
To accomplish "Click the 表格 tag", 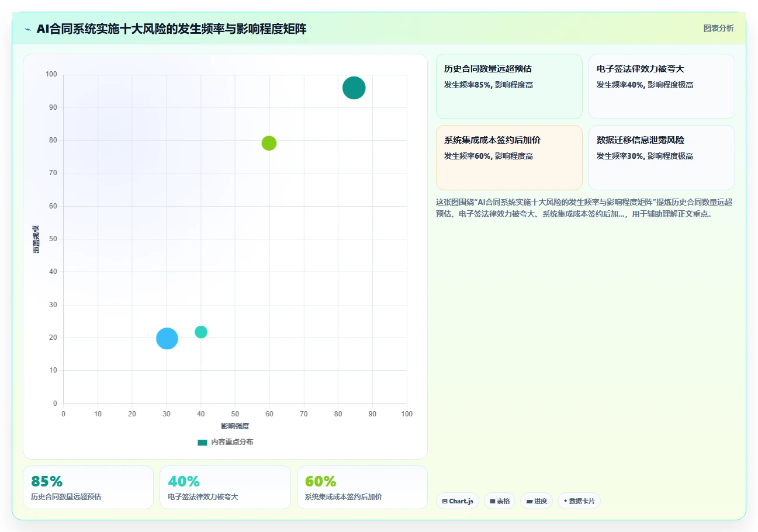I will click(500, 501).
